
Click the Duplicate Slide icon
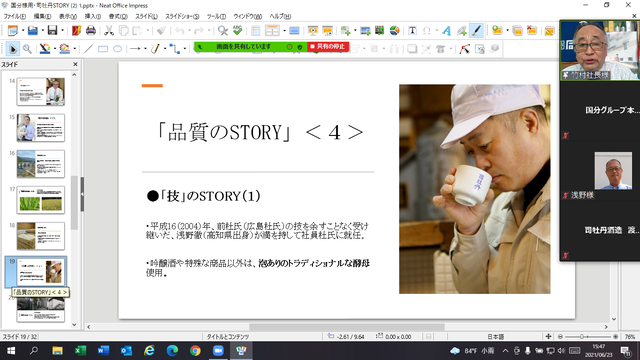[517, 31]
